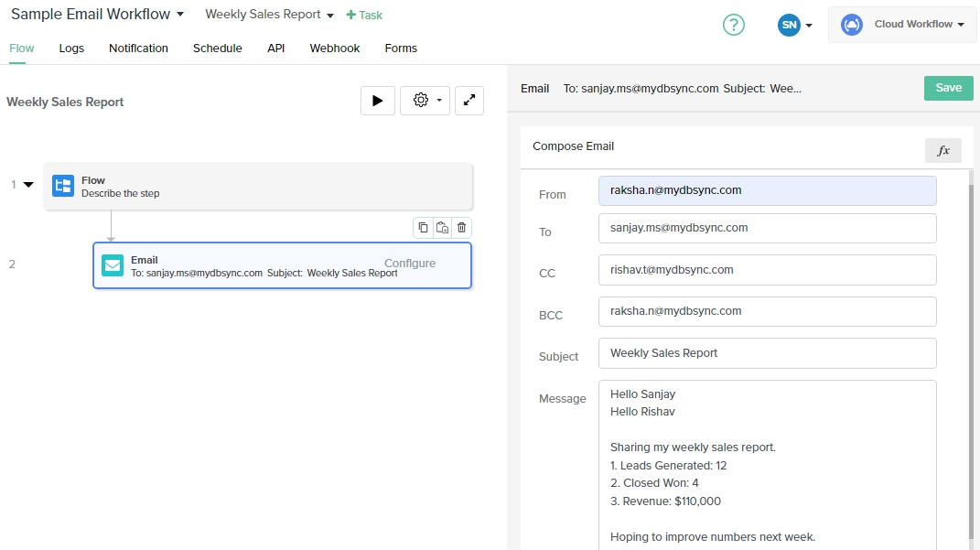
Task: Add a new task with + Task
Action: click(364, 16)
